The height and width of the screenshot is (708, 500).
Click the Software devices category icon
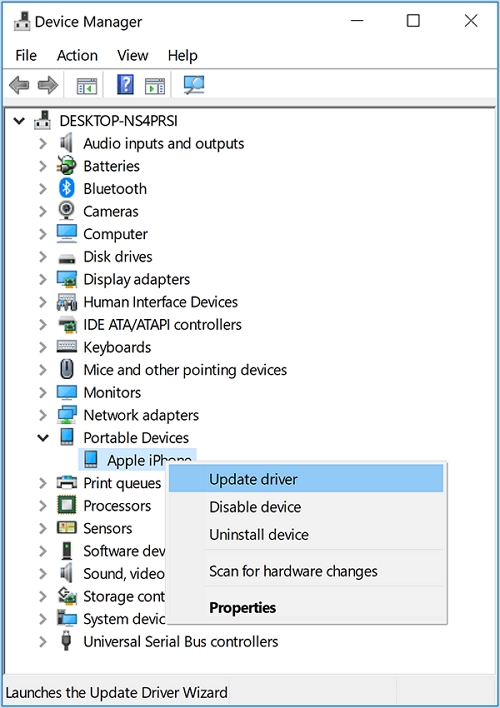point(66,550)
